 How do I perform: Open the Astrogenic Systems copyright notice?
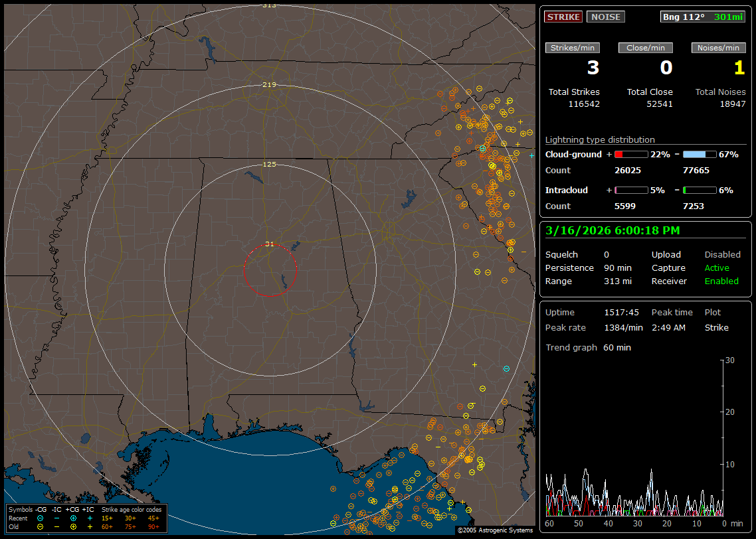click(495, 530)
